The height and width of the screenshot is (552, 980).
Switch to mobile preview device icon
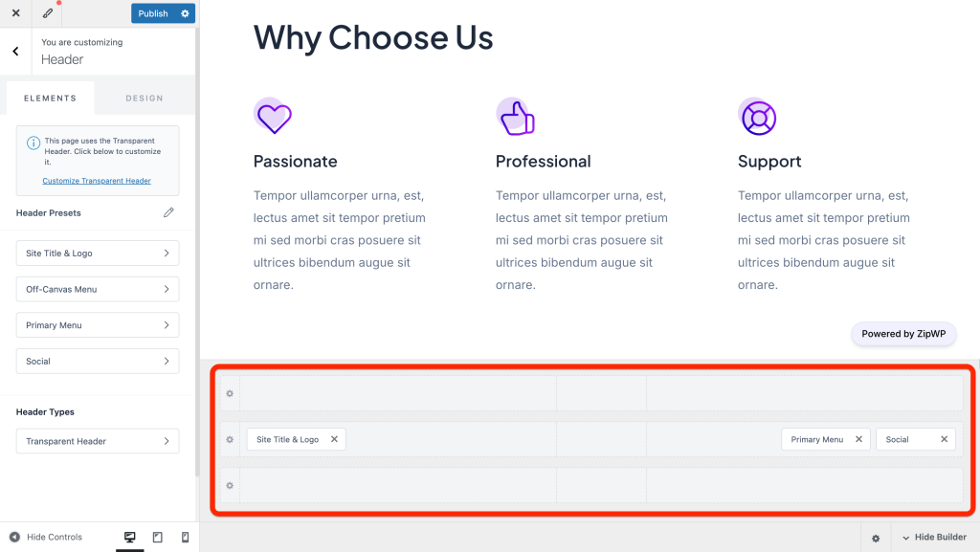point(185,538)
